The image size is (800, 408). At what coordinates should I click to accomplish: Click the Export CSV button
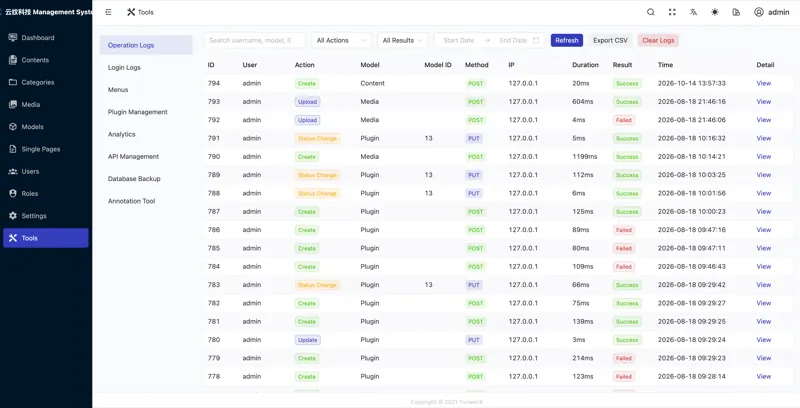tap(610, 40)
